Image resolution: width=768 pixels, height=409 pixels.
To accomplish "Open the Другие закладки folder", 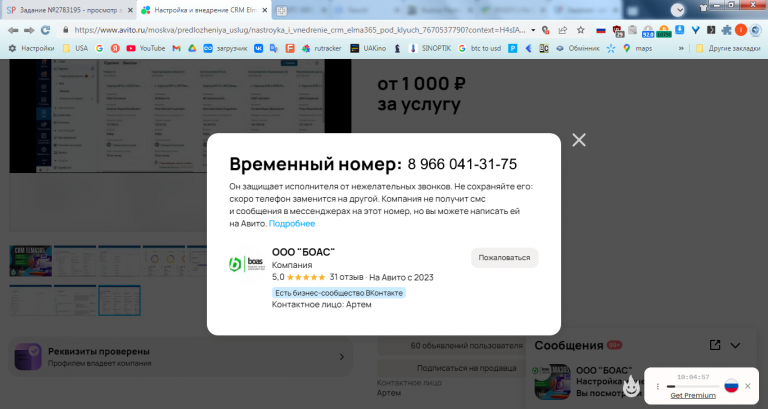I will click(728, 48).
